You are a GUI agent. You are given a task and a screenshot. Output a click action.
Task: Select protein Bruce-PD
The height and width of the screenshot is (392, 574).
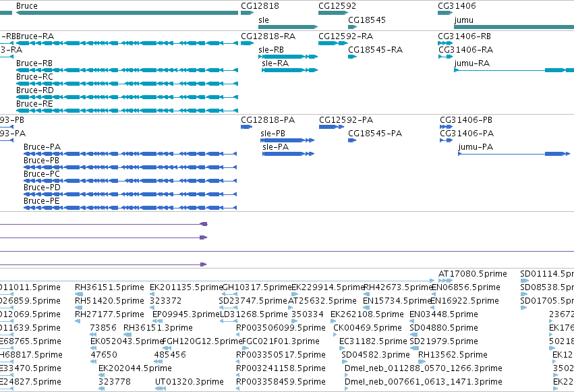click(130, 194)
